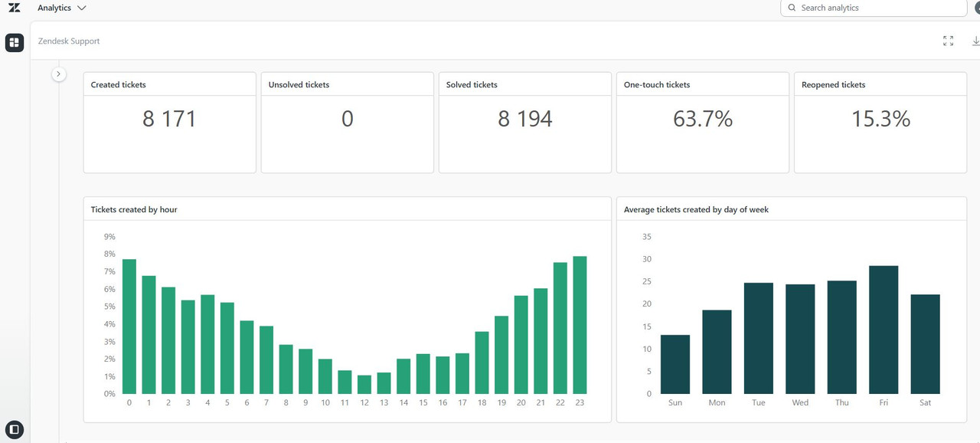Enter full screen mode with expand icon
Viewport: 980px width, 443px height.
[949, 41]
